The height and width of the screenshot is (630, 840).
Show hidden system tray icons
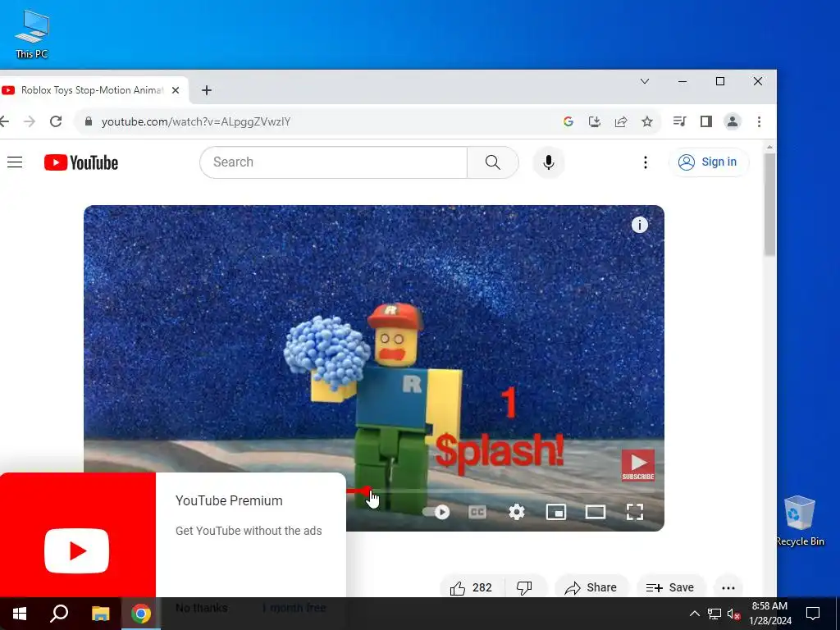pos(694,614)
